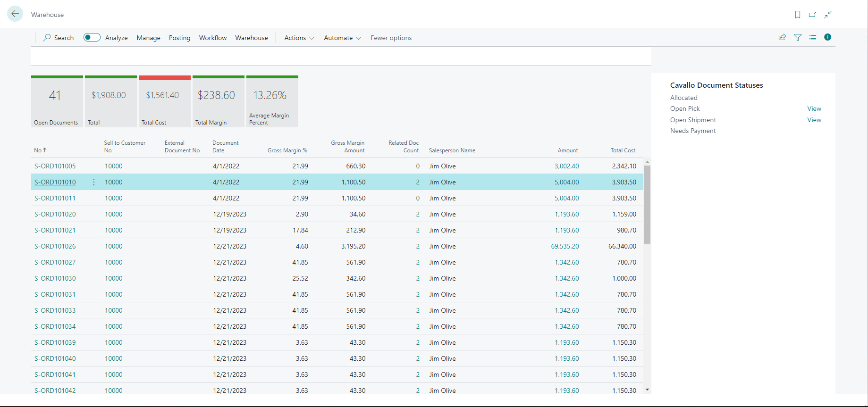The width and height of the screenshot is (868, 407).
Task: Open the Workflow menu
Action: point(213,38)
